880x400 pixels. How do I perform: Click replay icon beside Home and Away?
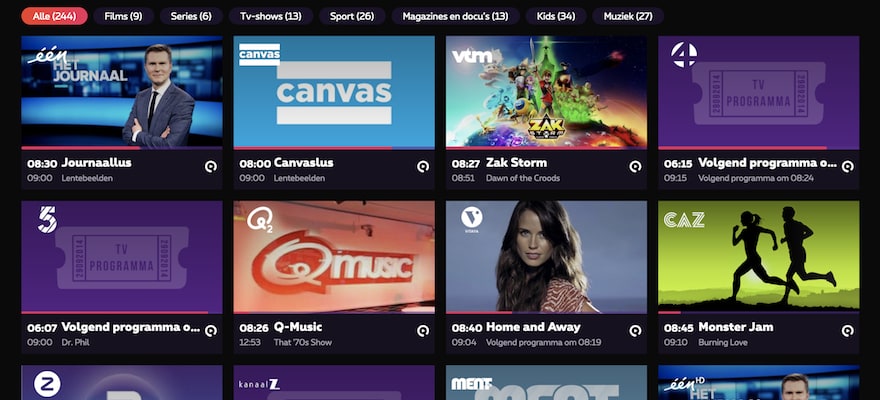[x=635, y=331]
